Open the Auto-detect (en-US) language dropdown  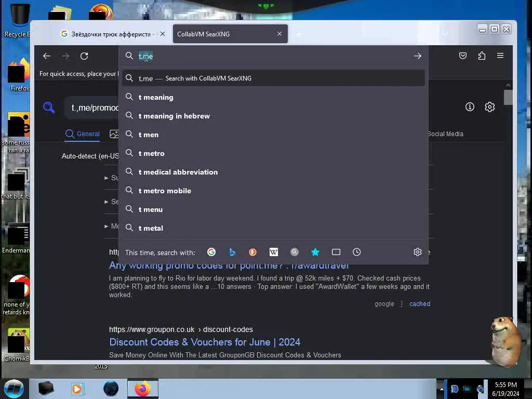tap(90, 156)
